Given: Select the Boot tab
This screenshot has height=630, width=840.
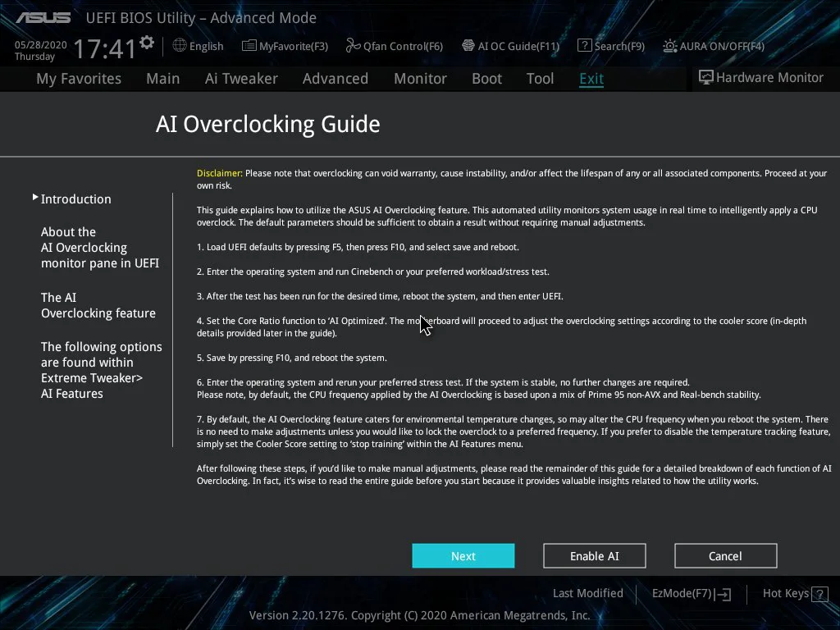Looking at the screenshot, I should click(x=486, y=79).
